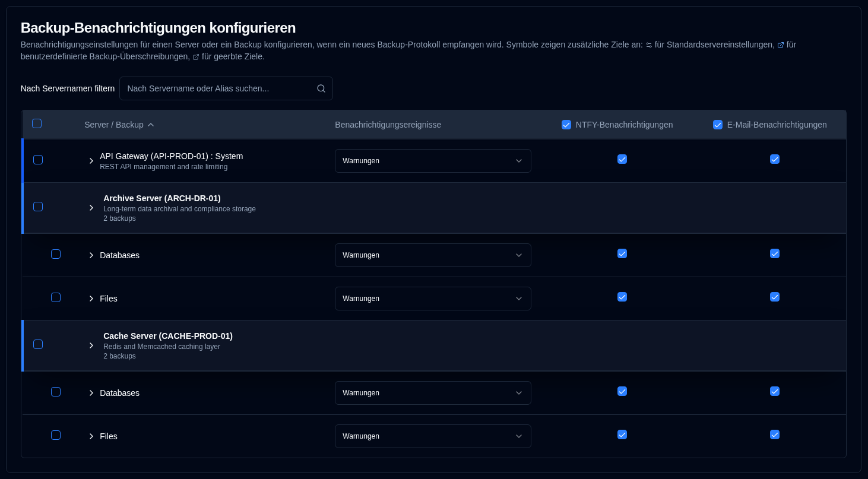The height and width of the screenshot is (479, 868).
Task: Expand Cache Server Databases chevron
Action: [x=91, y=393]
